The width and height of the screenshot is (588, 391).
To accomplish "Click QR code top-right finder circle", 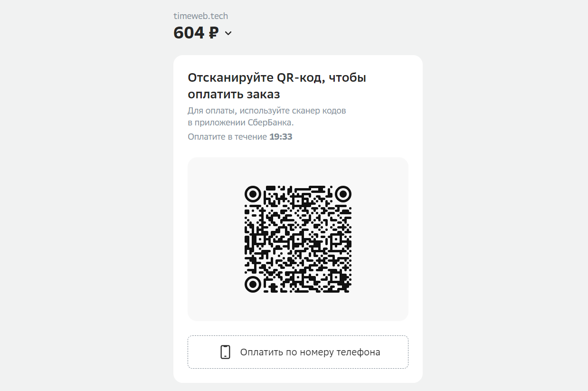I will 343,194.
